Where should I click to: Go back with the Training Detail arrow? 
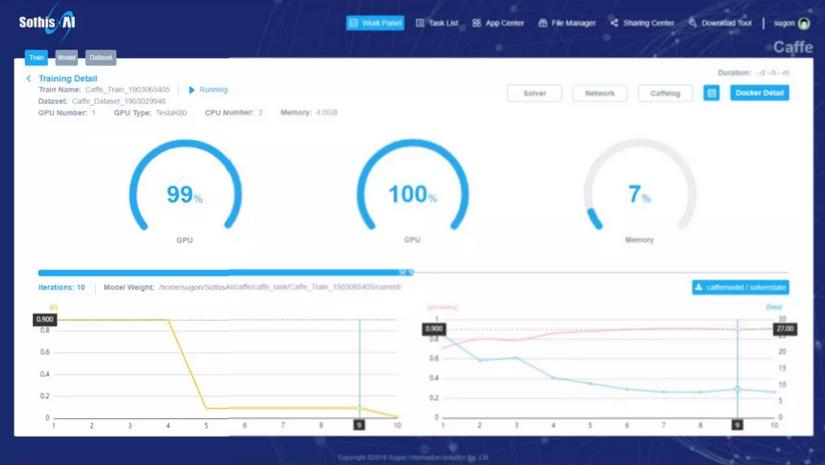(x=29, y=78)
